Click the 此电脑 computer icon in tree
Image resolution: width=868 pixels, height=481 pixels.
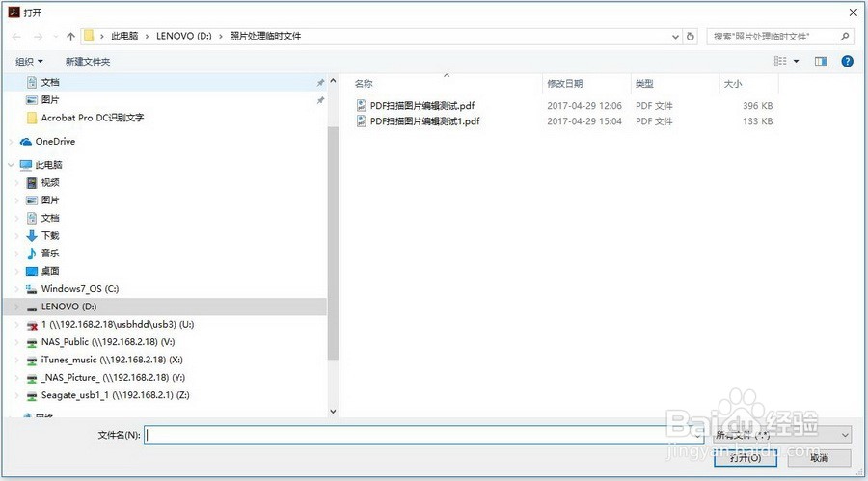pos(25,165)
